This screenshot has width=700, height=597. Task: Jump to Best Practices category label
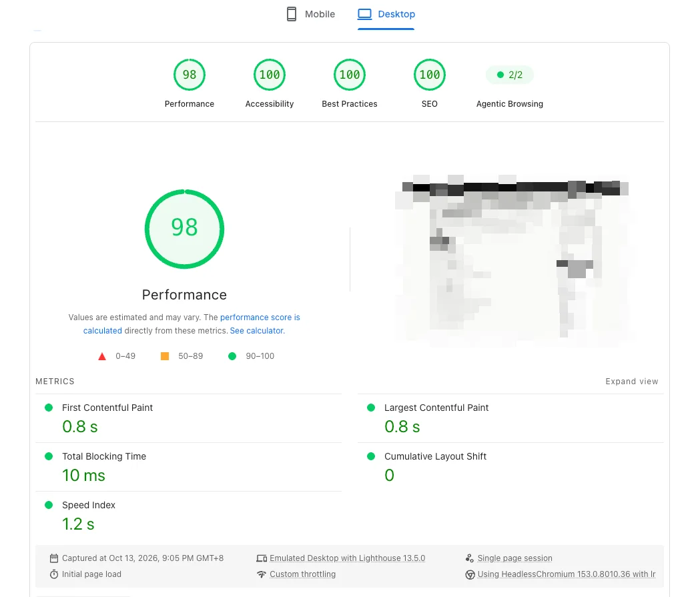click(x=350, y=104)
